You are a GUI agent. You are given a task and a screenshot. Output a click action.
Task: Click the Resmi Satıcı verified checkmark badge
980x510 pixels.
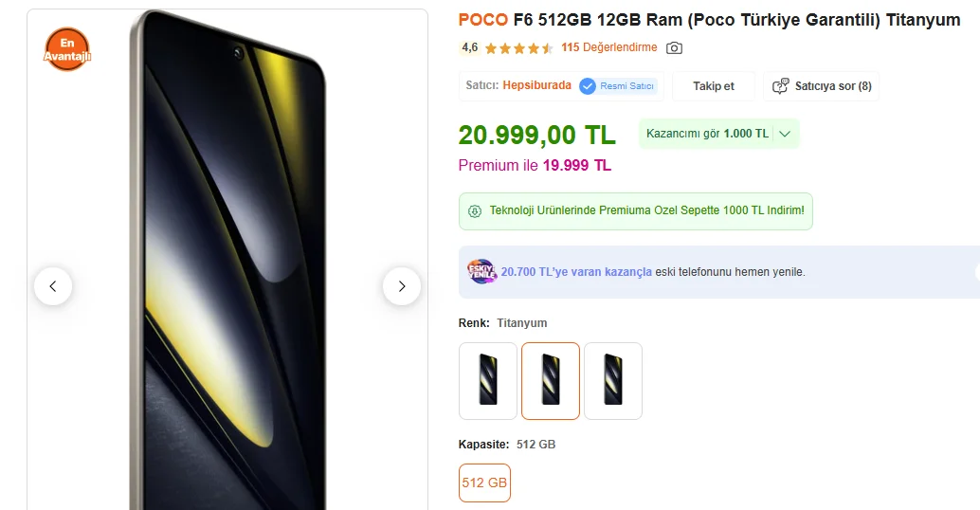(x=588, y=86)
